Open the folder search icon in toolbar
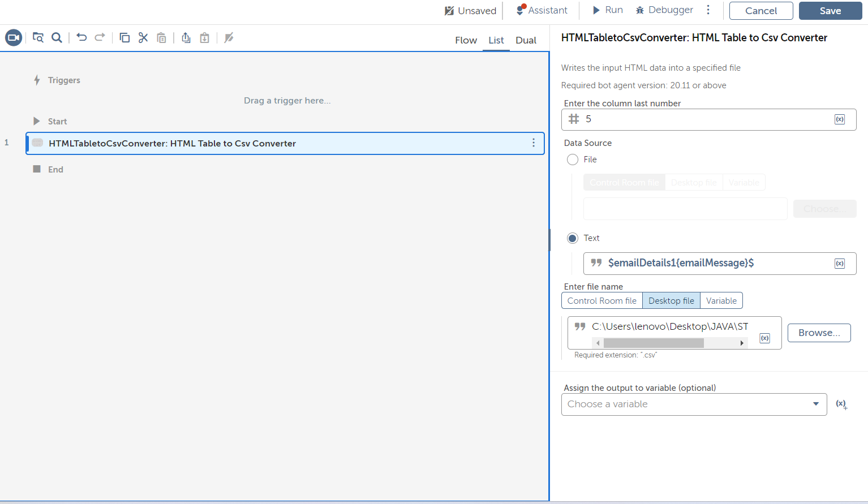 pos(38,38)
